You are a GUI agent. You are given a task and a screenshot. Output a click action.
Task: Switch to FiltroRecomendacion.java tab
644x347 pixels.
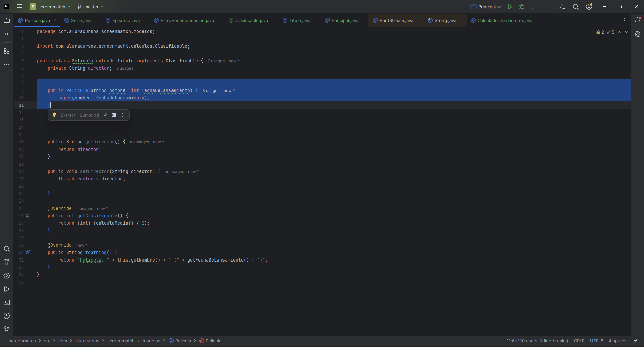click(x=187, y=20)
